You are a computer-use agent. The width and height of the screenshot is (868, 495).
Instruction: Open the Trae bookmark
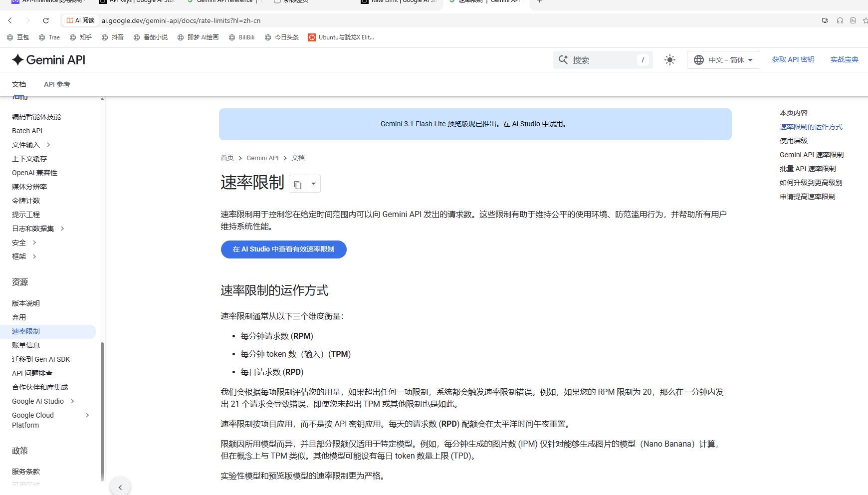point(49,37)
